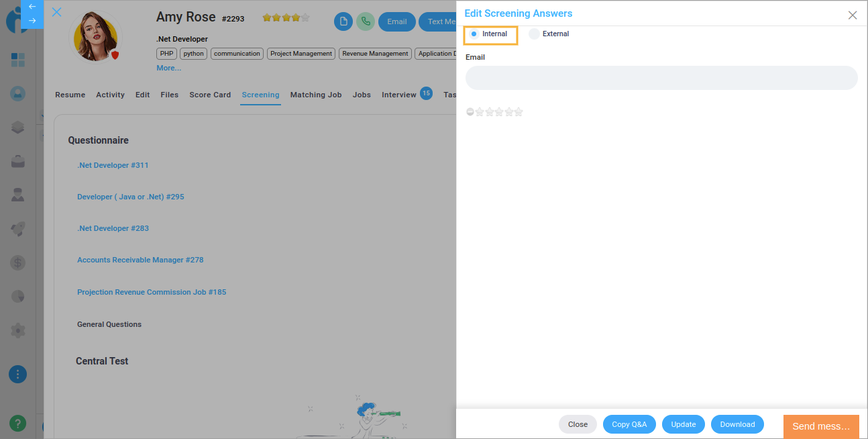Open Accounts Receivable Manager #278 questionnaire

tap(140, 260)
